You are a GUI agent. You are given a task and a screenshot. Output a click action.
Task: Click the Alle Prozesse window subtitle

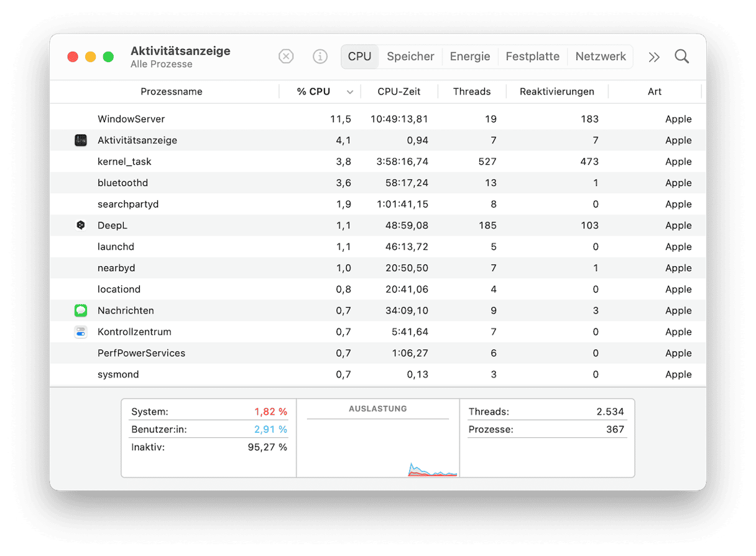162,64
